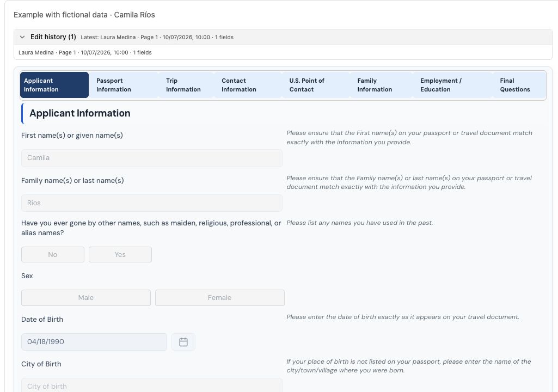558x392 pixels.
Task: Open the Date of Birth calendar picker
Action: [x=183, y=342]
